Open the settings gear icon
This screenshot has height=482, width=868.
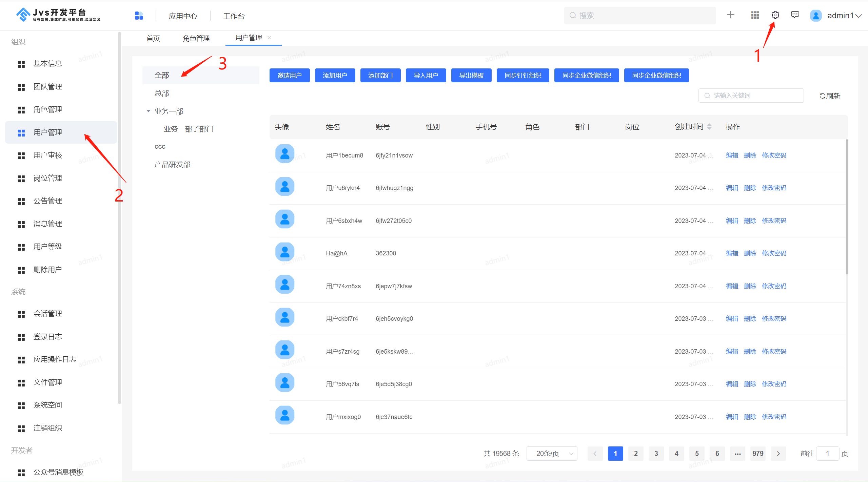click(x=775, y=15)
